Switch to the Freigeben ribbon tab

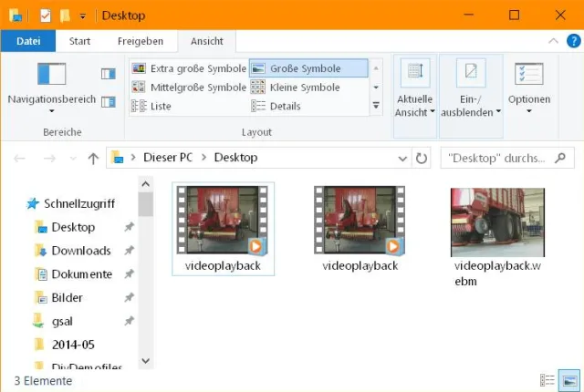coord(141,41)
